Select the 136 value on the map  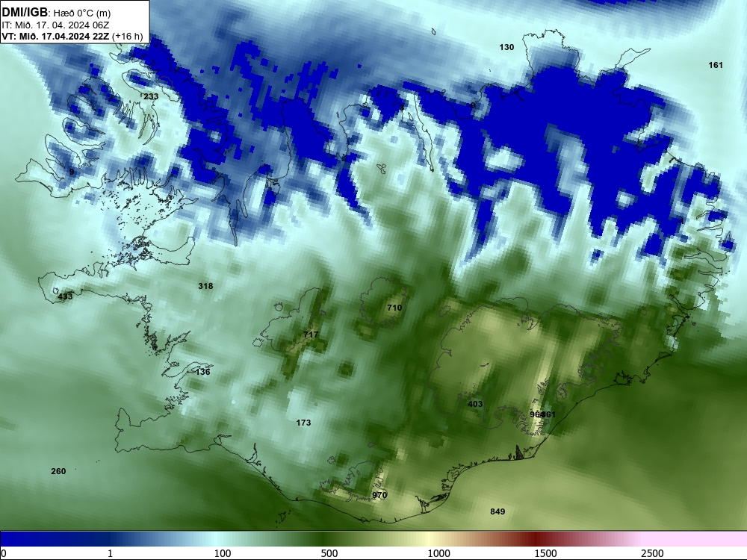[203, 372]
